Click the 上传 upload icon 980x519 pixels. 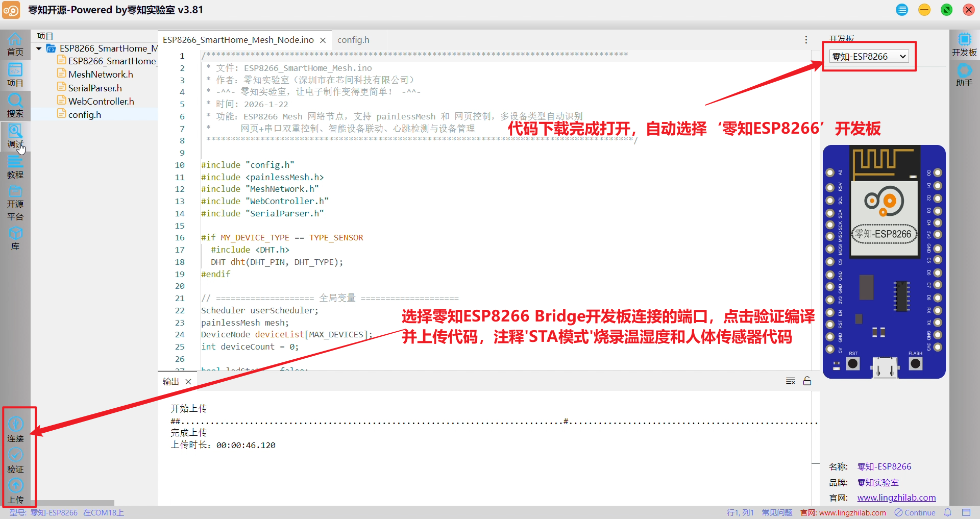[x=15, y=491]
